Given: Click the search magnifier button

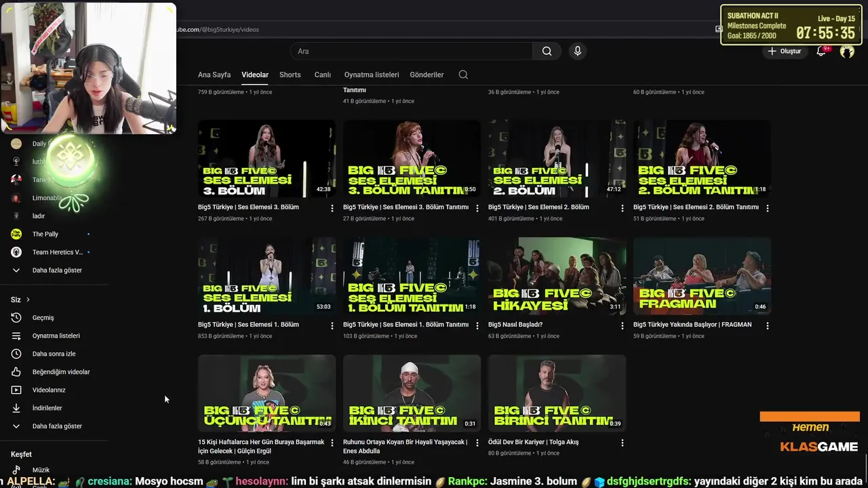Looking at the screenshot, I should coord(547,51).
